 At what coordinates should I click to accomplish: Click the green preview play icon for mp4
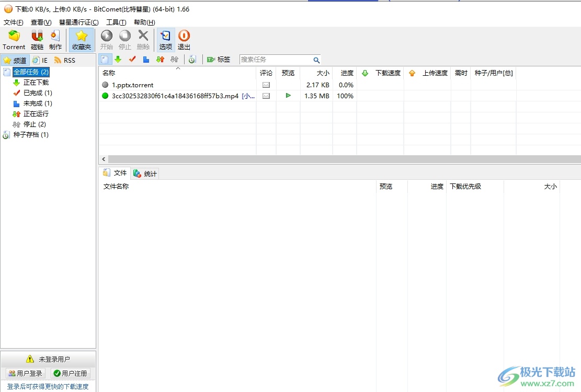(x=288, y=96)
